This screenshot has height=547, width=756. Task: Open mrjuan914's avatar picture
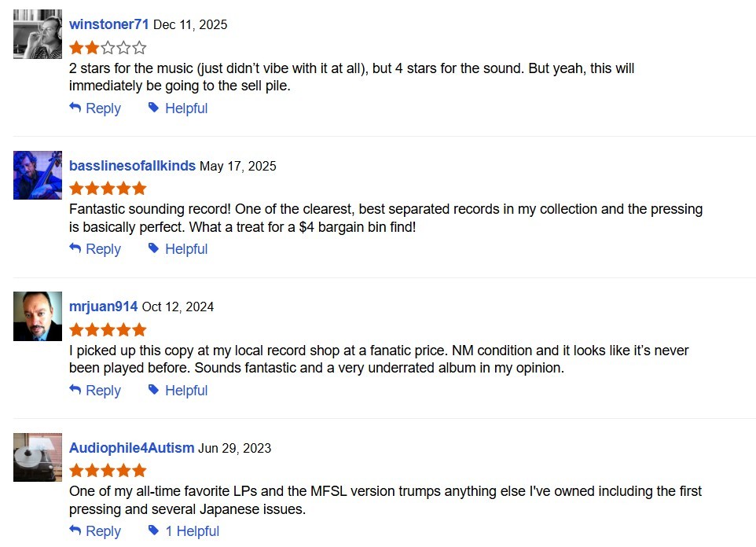[x=38, y=316]
